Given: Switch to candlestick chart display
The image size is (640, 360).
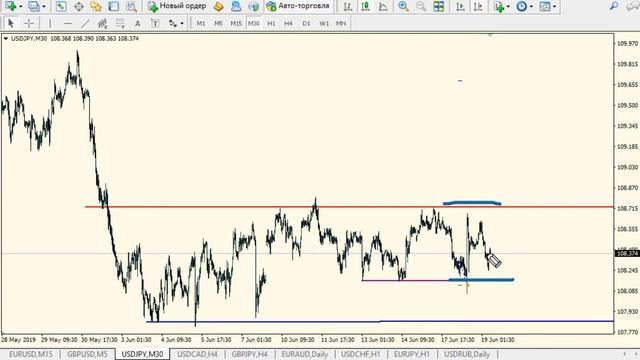Looking at the screenshot, I should pyautogui.click(x=365, y=6).
